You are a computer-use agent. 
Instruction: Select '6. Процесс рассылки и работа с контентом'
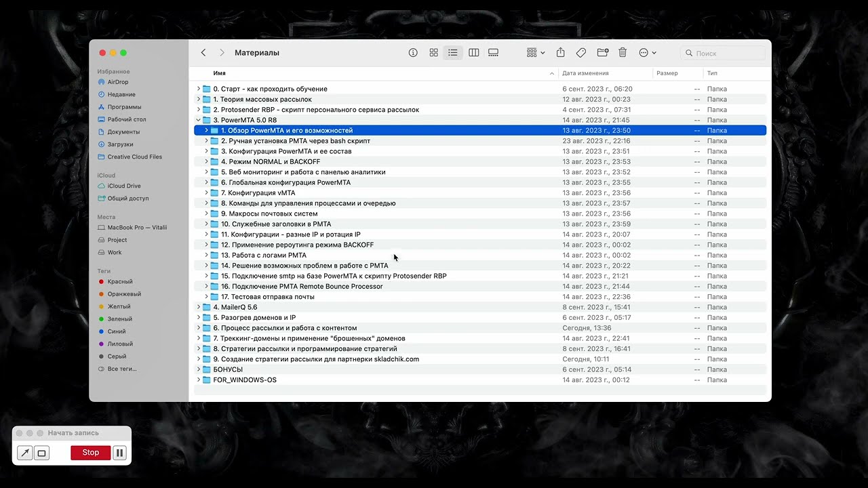click(x=480, y=328)
